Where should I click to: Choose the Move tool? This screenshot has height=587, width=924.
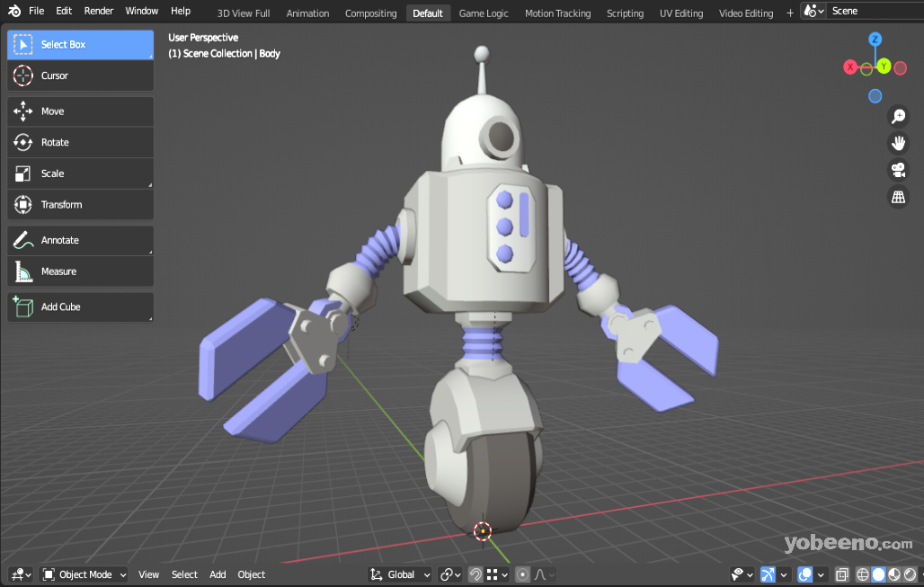pyautogui.click(x=80, y=111)
